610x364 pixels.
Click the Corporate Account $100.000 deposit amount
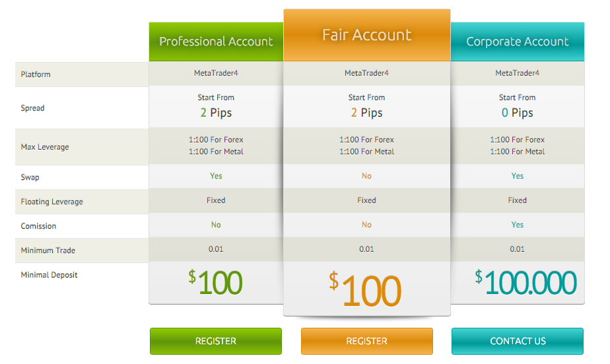(x=525, y=282)
